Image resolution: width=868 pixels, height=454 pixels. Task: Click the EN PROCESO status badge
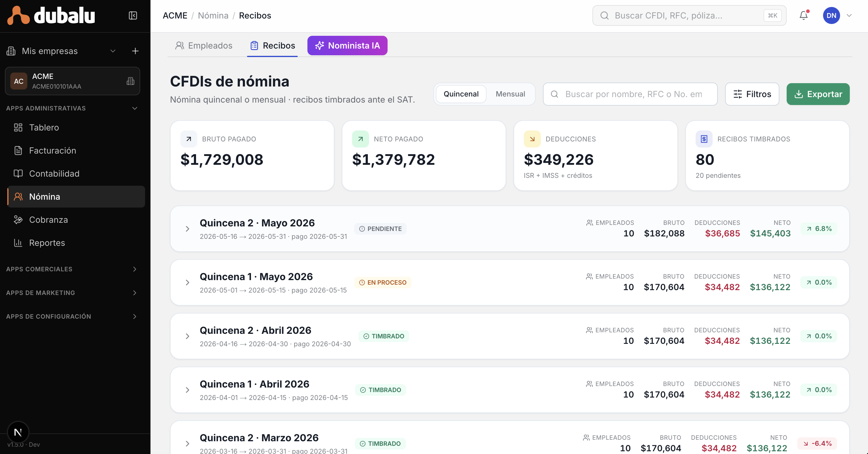pos(383,283)
